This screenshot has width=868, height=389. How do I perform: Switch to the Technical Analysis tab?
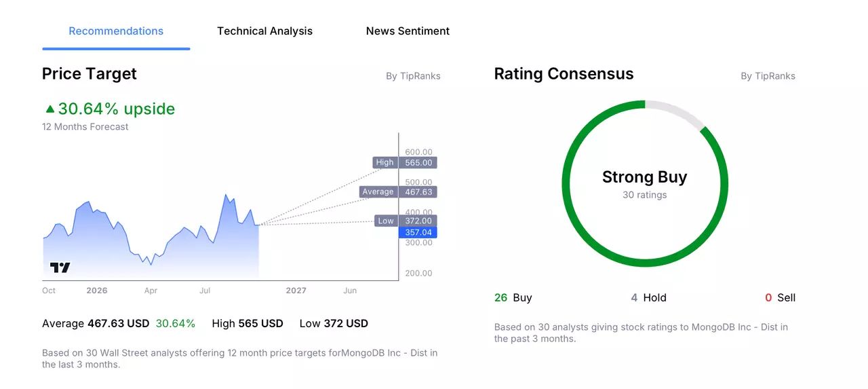tap(264, 31)
